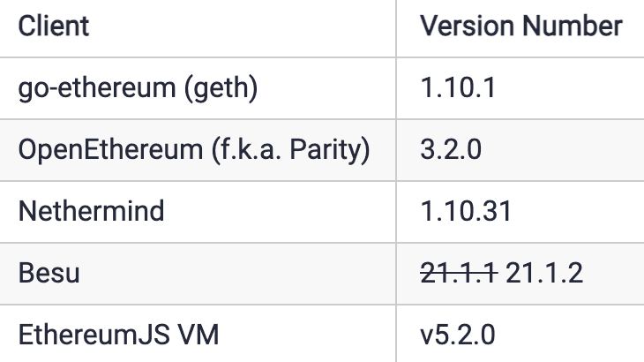The width and height of the screenshot is (644, 362).
Task: Click the Client column header
Action: tap(54, 26)
